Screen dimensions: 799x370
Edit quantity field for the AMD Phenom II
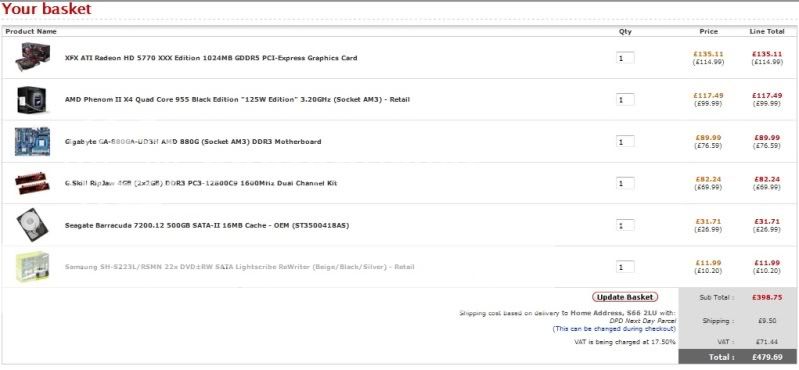[625, 100]
